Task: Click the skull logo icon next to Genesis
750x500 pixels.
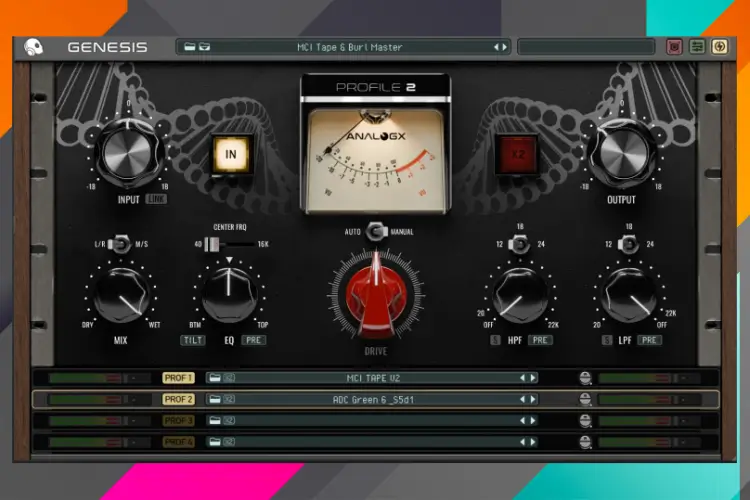Action: [34, 46]
